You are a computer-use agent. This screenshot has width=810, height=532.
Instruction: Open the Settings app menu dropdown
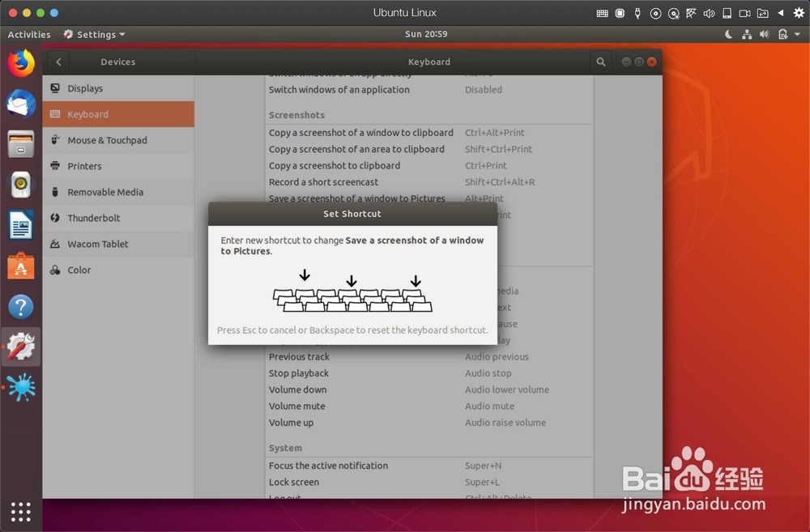95,35
